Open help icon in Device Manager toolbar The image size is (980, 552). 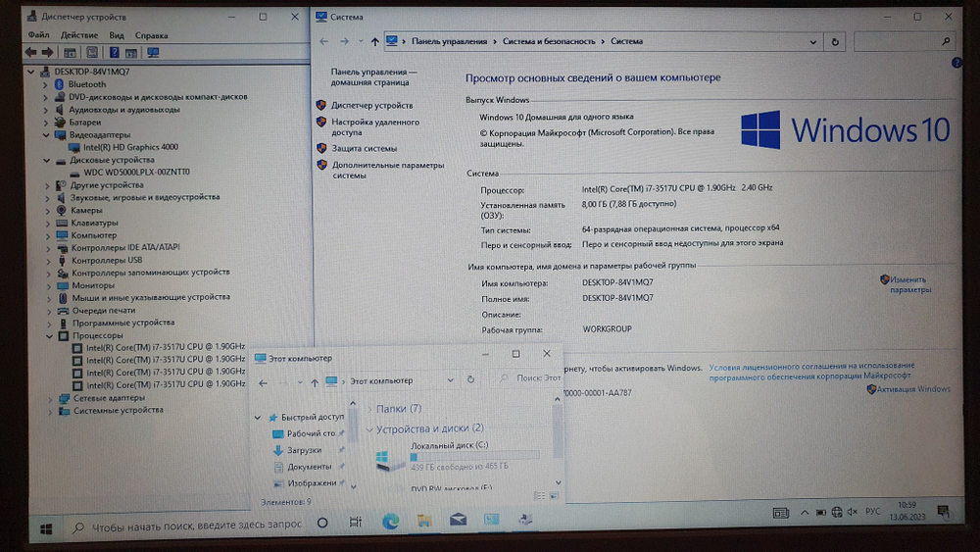click(x=114, y=53)
